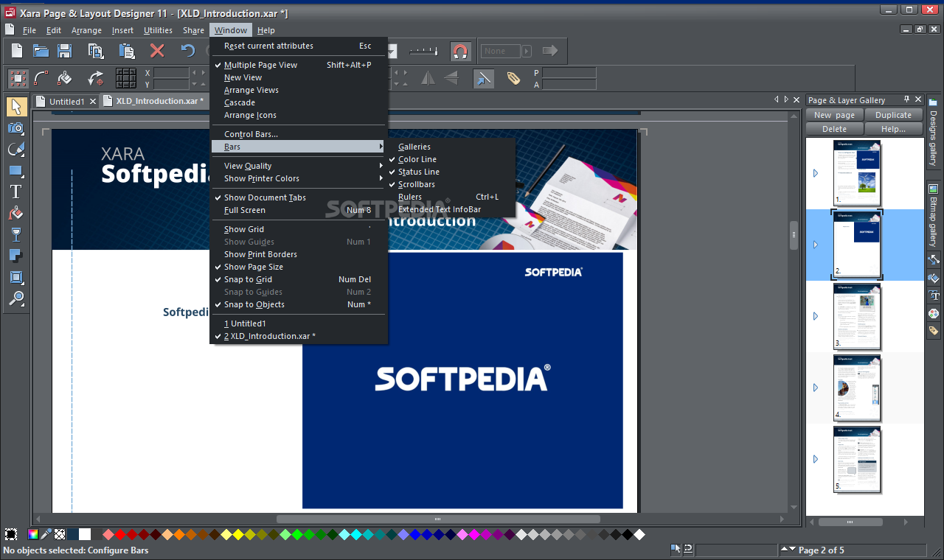
Task: Click the red X Delete icon
Action: (157, 51)
